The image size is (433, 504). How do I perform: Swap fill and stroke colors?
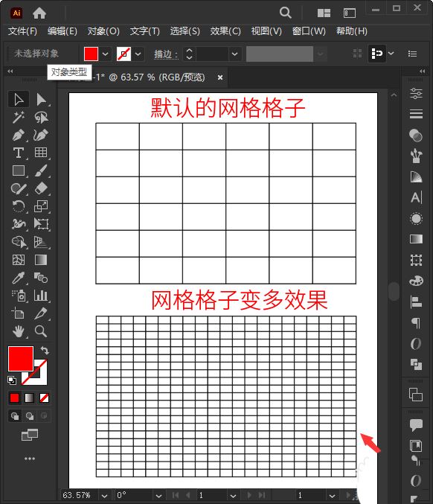[45, 351]
